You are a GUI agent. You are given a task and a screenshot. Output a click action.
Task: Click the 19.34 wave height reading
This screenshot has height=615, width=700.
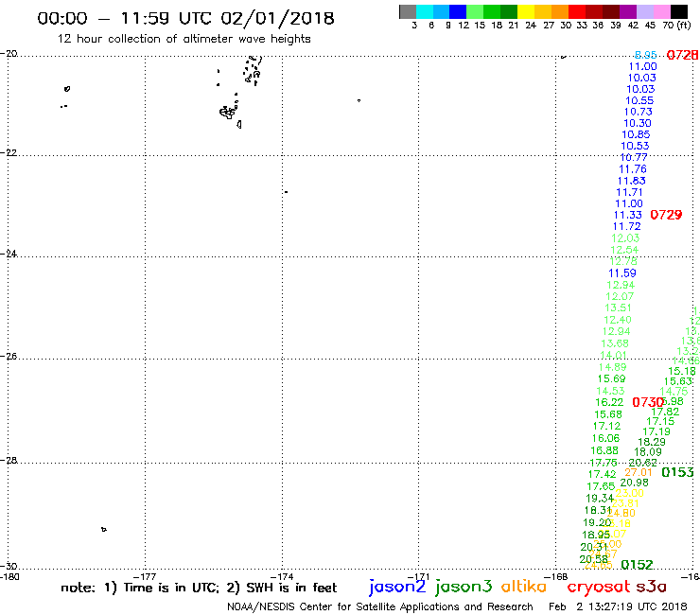[x=600, y=498]
